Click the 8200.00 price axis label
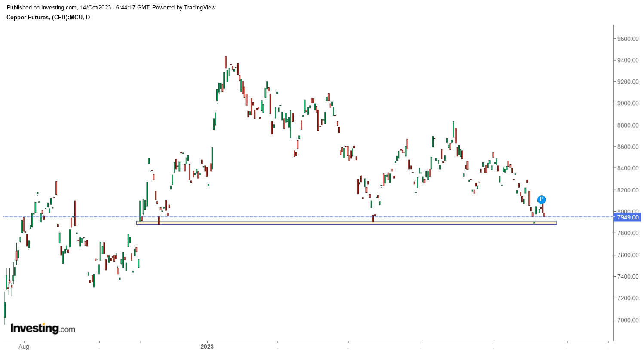The height and width of the screenshot is (353, 644). click(628, 190)
